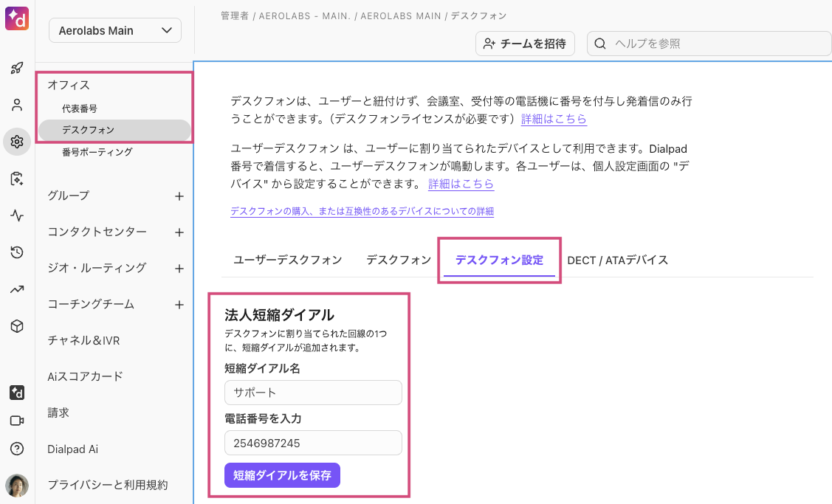Click AEROLABS - MAIN. breadcrumb
Viewport: 832px width, 504px height.
pos(305,16)
